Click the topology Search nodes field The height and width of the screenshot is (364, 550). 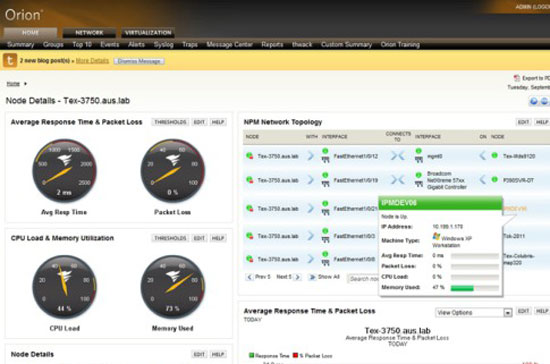(x=363, y=278)
